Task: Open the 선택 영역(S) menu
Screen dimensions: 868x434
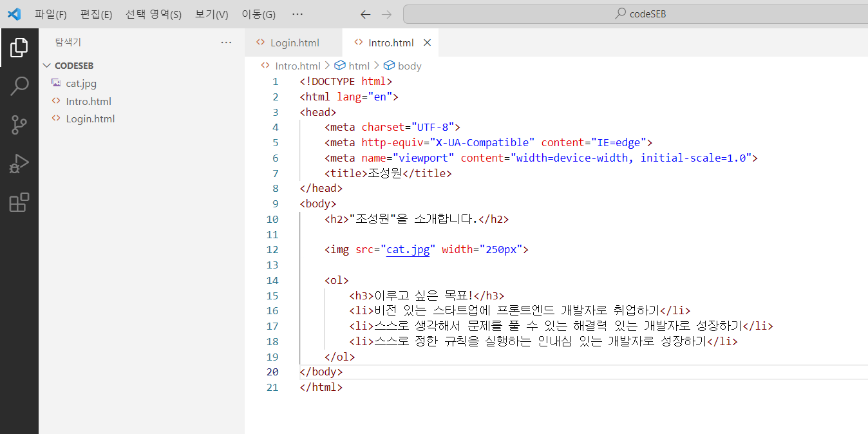Action: 153,14
